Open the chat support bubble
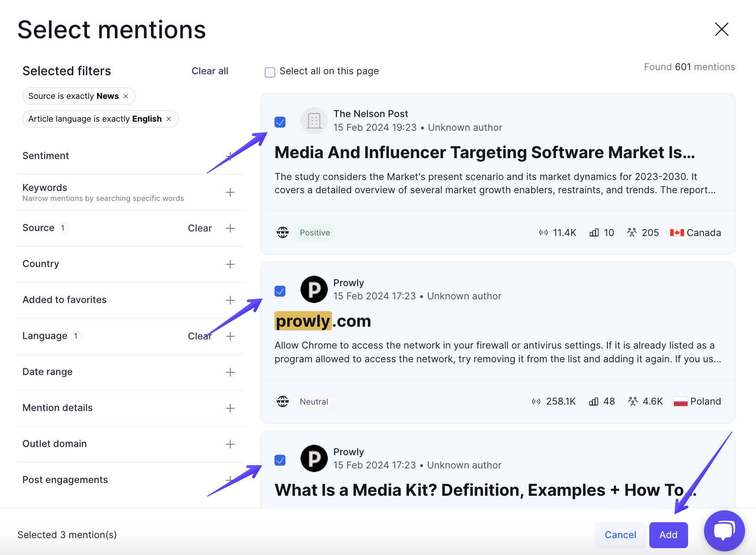The width and height of the screenshot is (756, 555). tap(724, 531)
